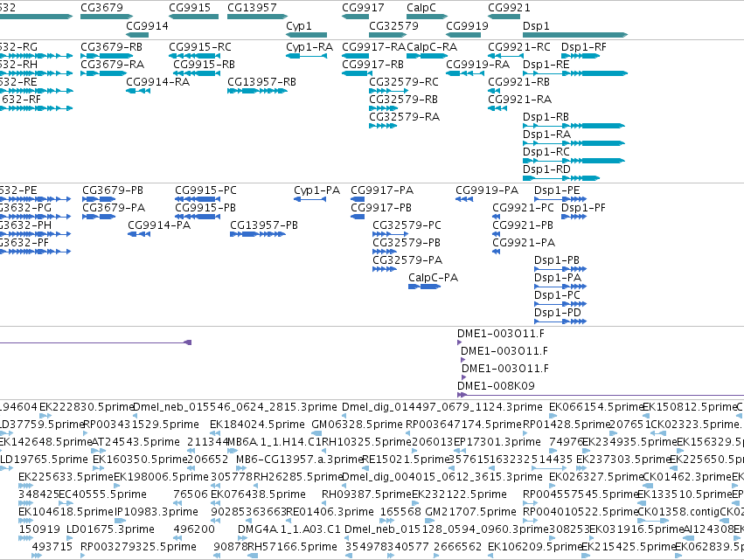Click the CG32579-PC protein label
This screenshot has height=560, width=744.
(x=407, y=225)
